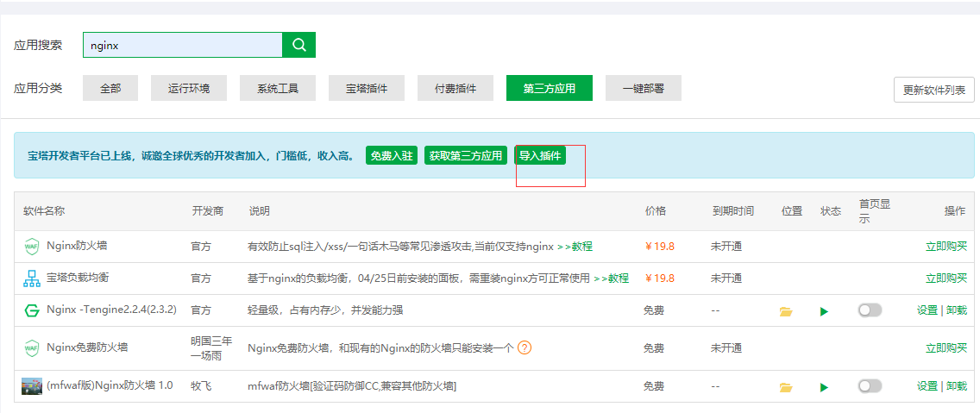The height and width of the screenshot is (413, 980).
Task: Click the 宝塔负载均衡 network icon
Action: click(x=31, y=278)
